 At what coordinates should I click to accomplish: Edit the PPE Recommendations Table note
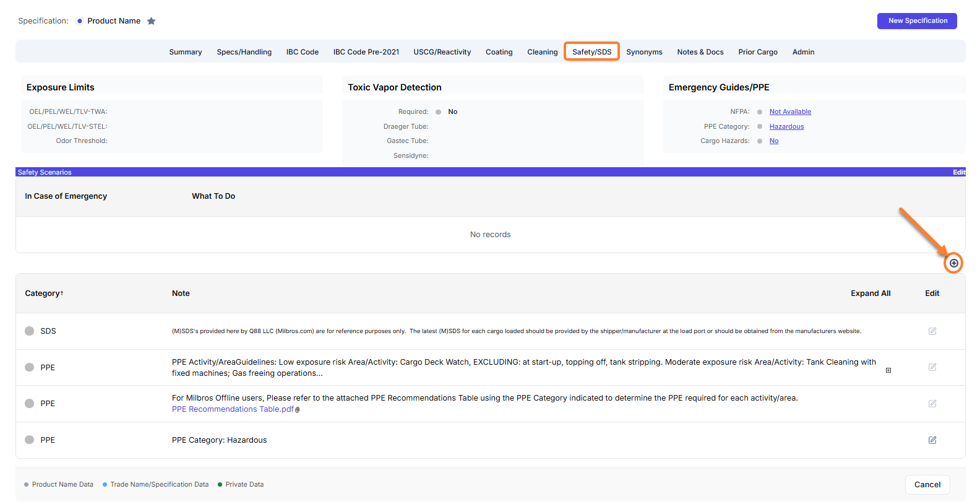932,404
